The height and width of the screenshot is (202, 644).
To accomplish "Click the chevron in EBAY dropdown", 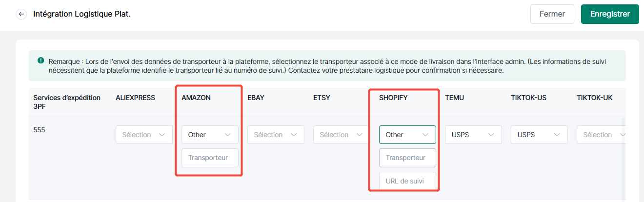I will 294,135.
